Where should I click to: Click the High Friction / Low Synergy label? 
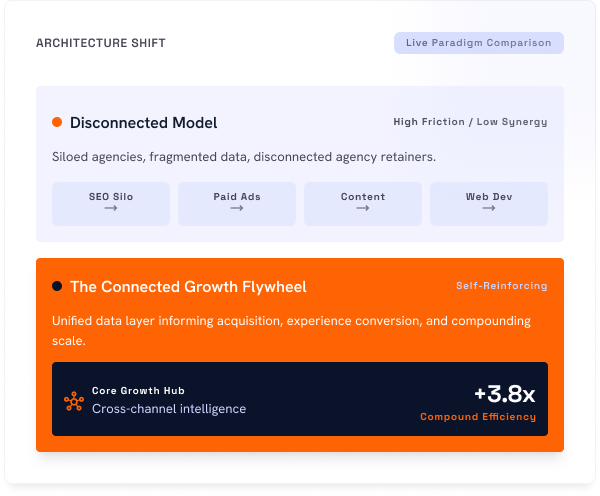point(470,122)
